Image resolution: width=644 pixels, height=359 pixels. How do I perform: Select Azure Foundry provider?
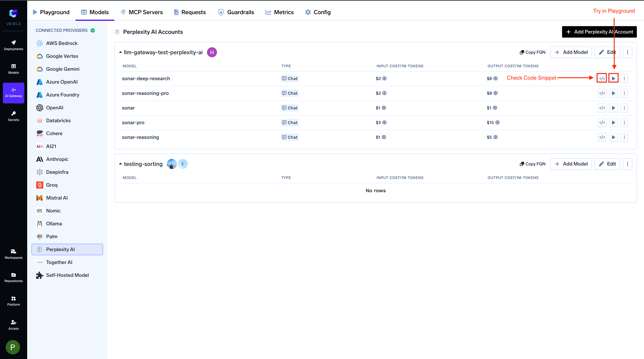[x=67, y=95]
